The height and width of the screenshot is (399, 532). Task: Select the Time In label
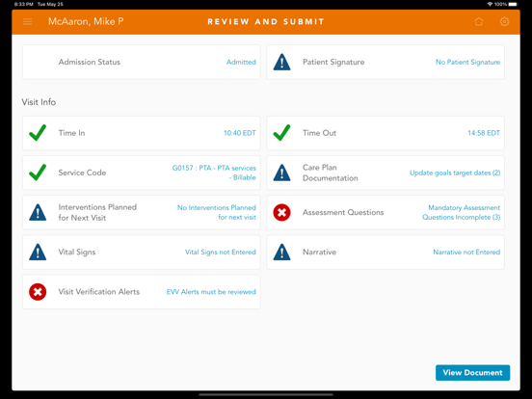(x=71, y=133)
